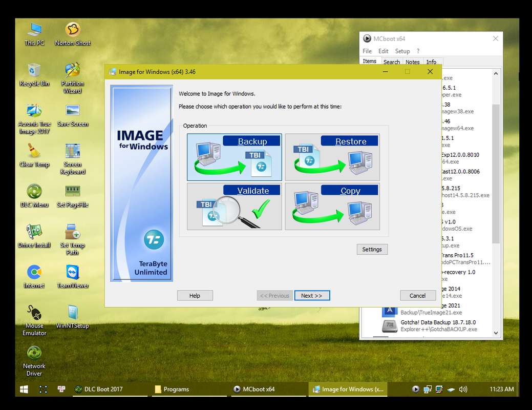Viewport: 532px width, 410px height.
Task: Switch to MCboot x64 taskbar item
Action: pyautogui.click(x=268, y=389)
